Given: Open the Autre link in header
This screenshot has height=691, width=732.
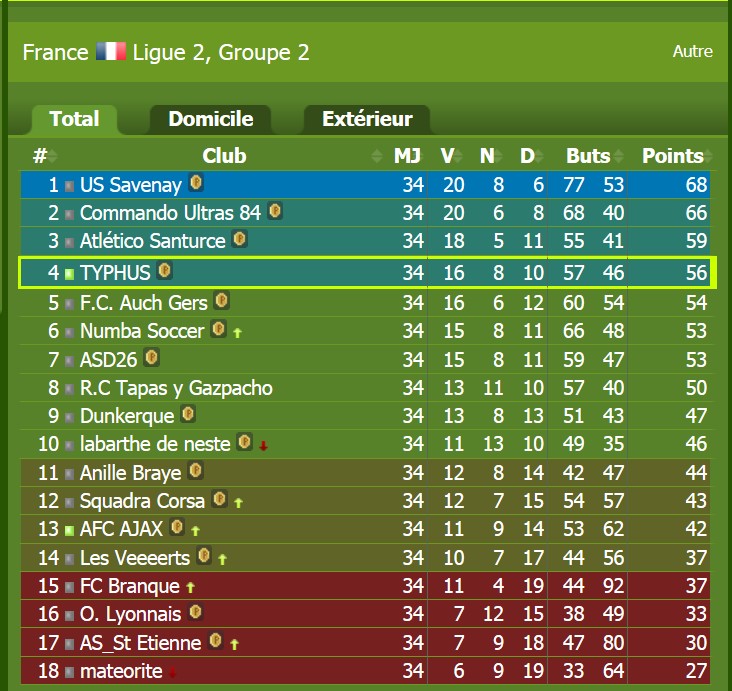Looking at the screenshot, I should point(692,51).
